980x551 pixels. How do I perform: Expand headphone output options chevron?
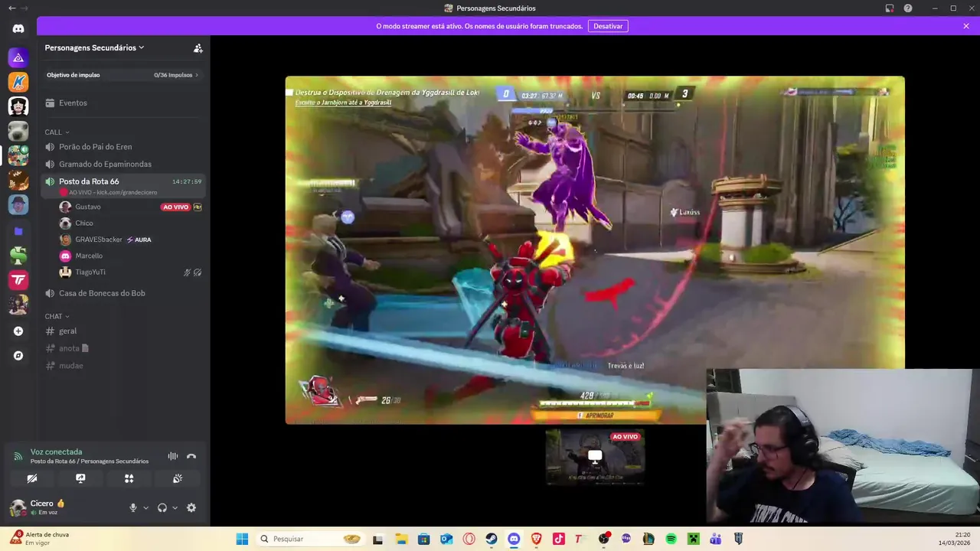tap(175, 508)
